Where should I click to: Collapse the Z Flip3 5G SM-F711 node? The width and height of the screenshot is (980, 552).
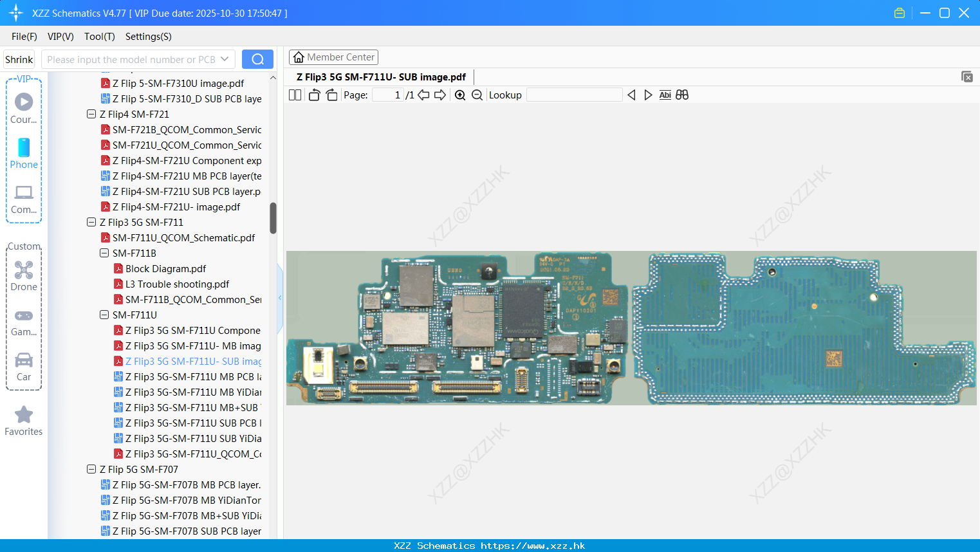(x=91, y=222)
